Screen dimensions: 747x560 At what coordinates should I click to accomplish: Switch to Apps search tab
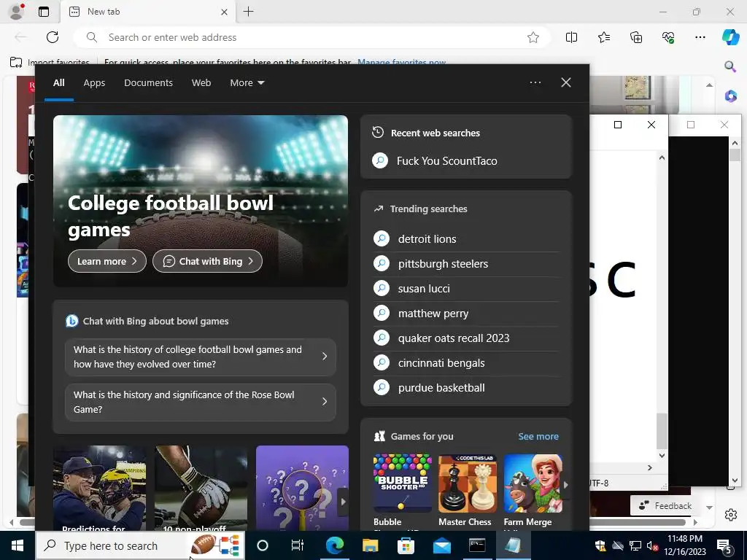(x=94, y=82)
